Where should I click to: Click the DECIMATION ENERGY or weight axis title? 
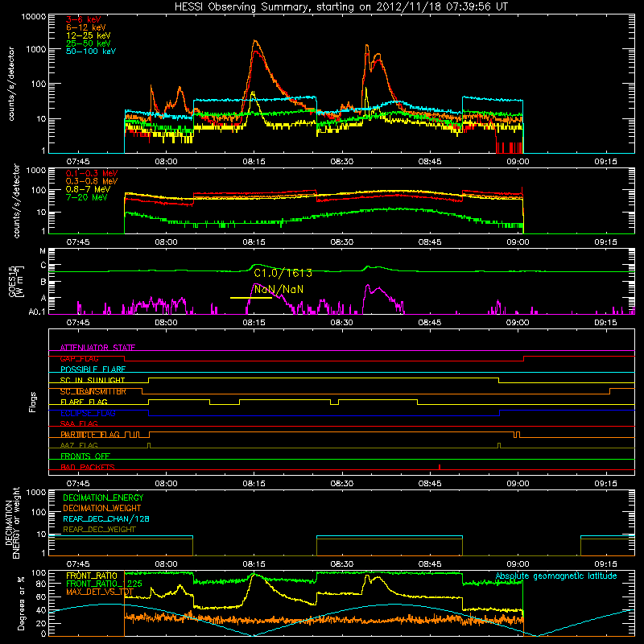coord(12,522)
